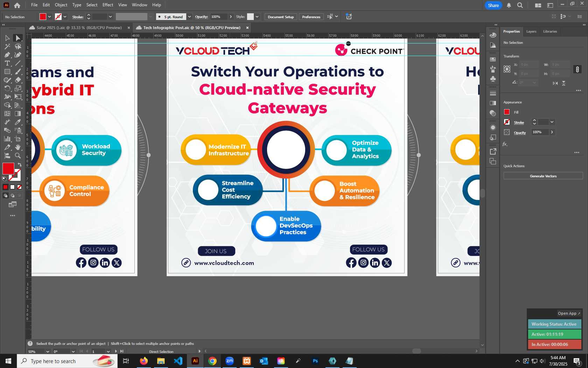Choose the Lasso tool
This screenshot has width=588, height=368.
point(18,46)
